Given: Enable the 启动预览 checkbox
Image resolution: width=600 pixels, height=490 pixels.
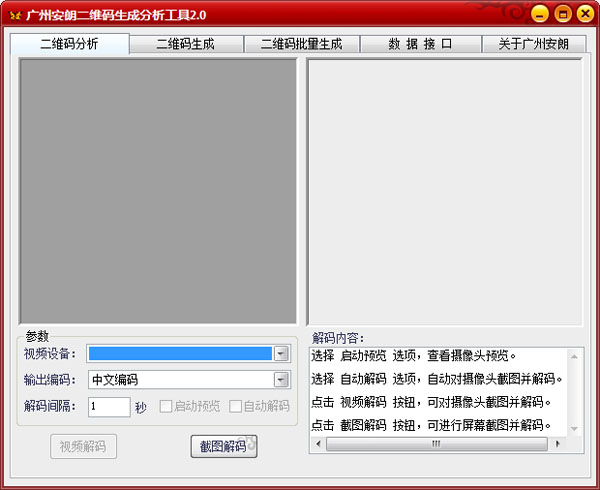Looking at the screenshot, I should tap(166, 406).
